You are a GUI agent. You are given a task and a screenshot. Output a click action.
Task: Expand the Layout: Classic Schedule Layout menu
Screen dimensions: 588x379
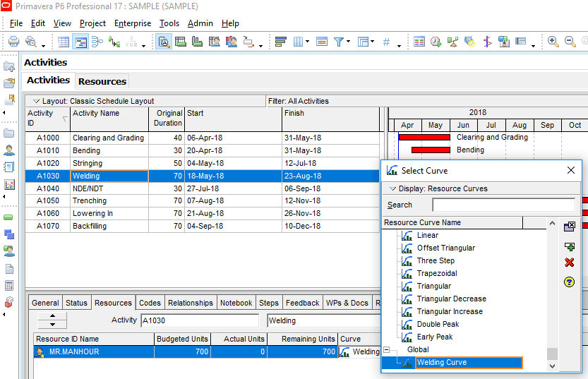coord(37,101)
